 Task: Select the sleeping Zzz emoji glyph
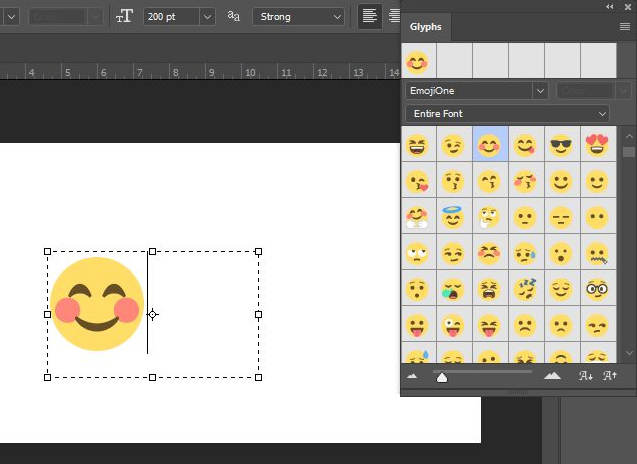pyautogui.click(x=525, y=289)
